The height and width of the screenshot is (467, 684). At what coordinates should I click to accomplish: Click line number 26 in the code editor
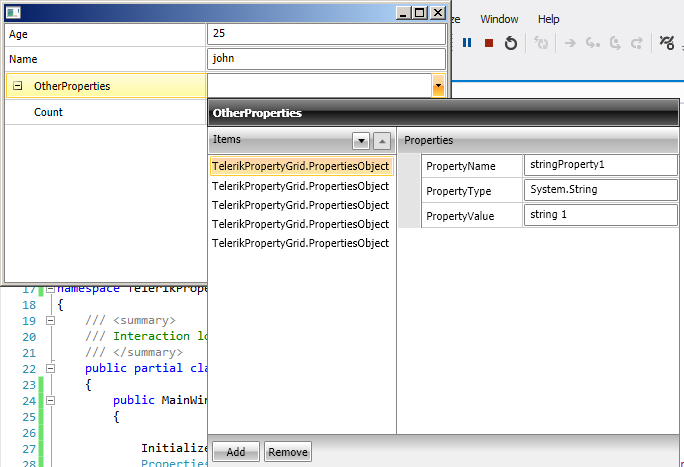click(x=29, y=433)
